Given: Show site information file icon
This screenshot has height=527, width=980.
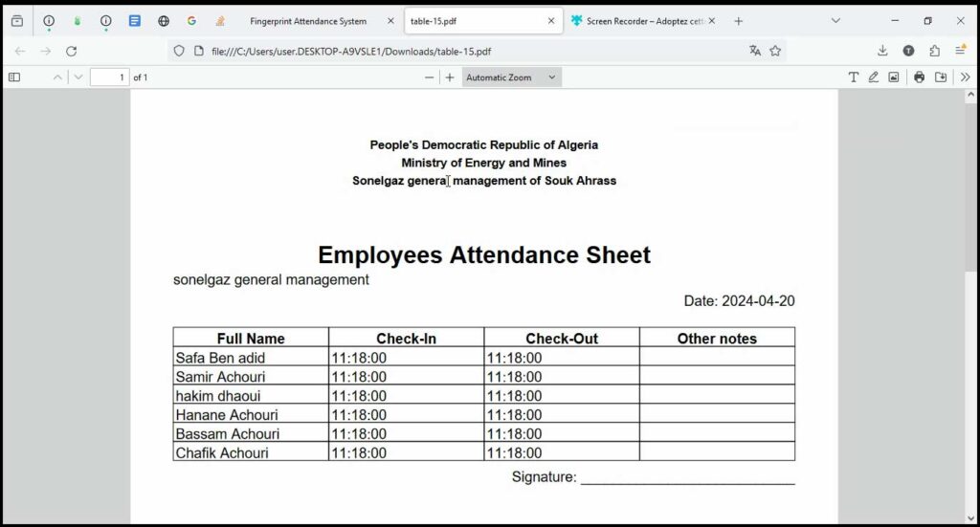Looking at the screenshot, I should pyautogui.click(x=199, y=52).
